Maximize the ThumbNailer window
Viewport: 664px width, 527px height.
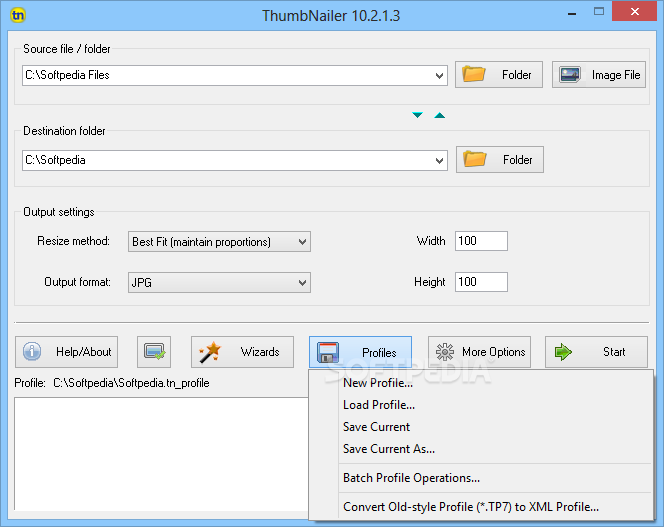click(x=599, y=12)
